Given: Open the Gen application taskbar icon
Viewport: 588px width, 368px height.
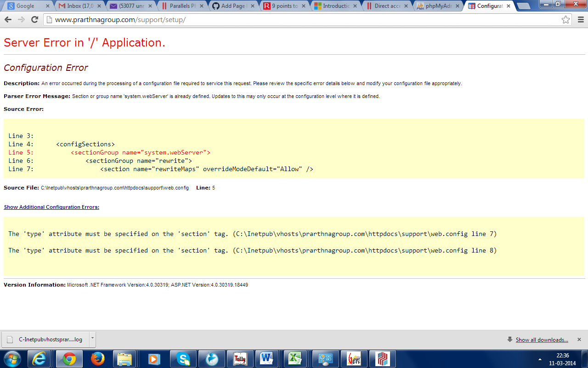Looking at the screenshot, I should coord(353,359).
